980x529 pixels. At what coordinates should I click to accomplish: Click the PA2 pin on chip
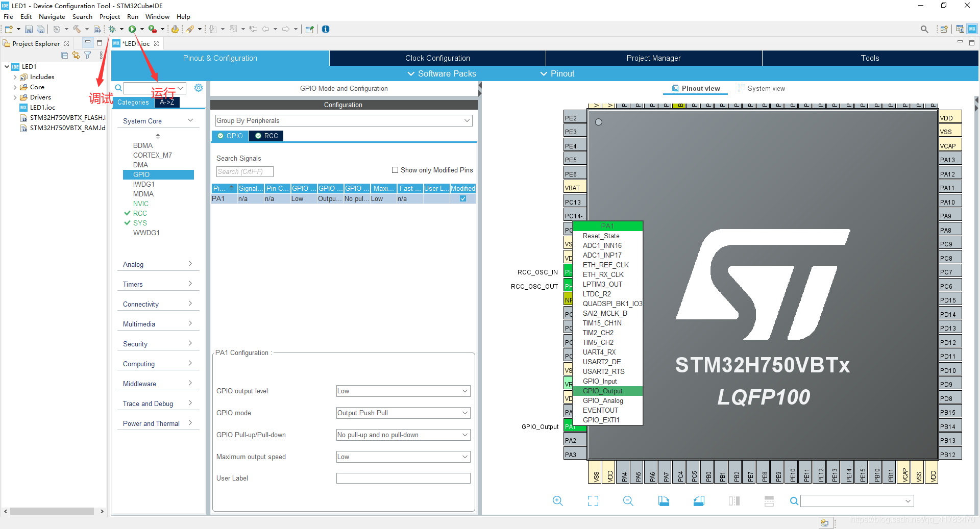[574, 440]
